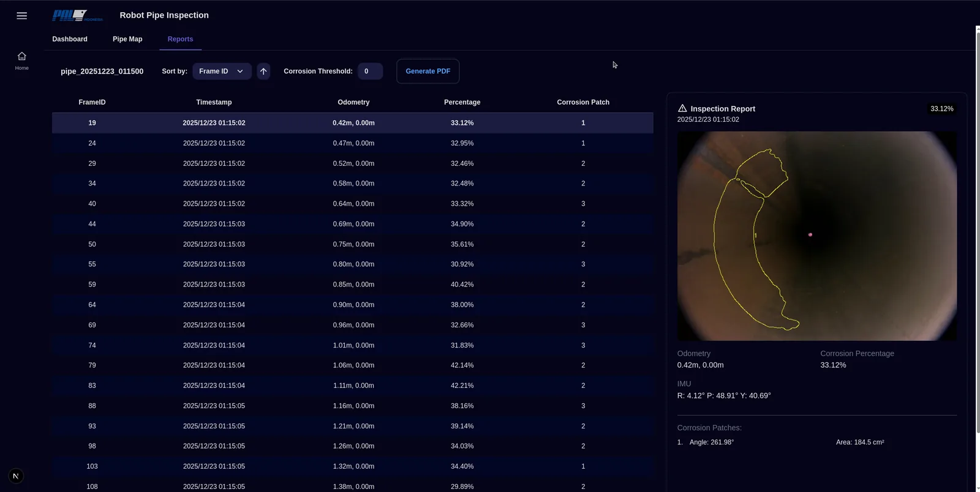The image size is (980, 492).
Task: Click the page vertical scrollbar
Action: pos(977,245)
